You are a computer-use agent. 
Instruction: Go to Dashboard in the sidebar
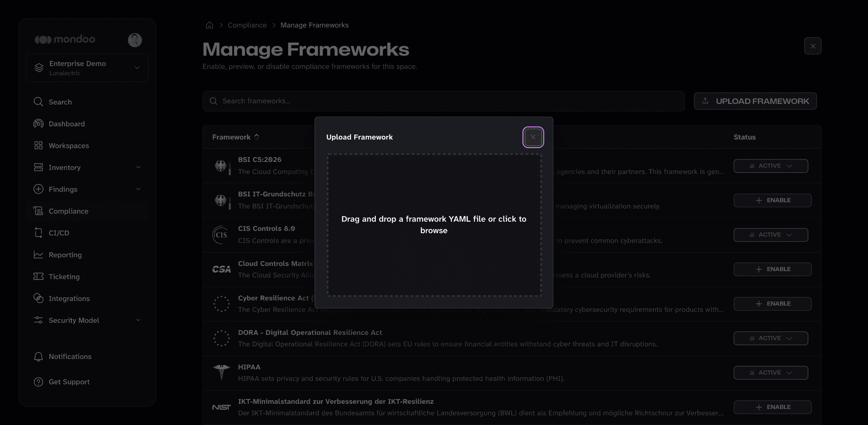point(87,124)
